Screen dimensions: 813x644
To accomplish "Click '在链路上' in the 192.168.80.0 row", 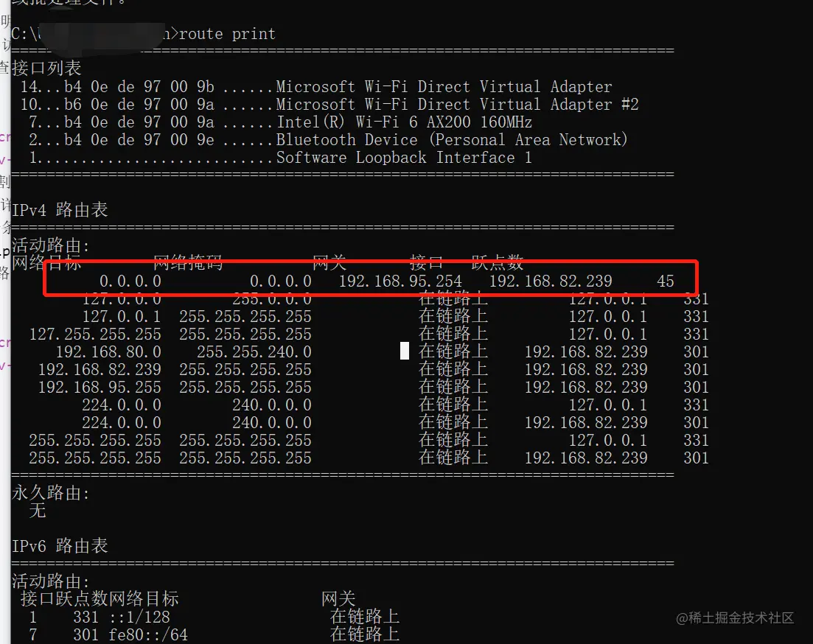I will (453, 351).
